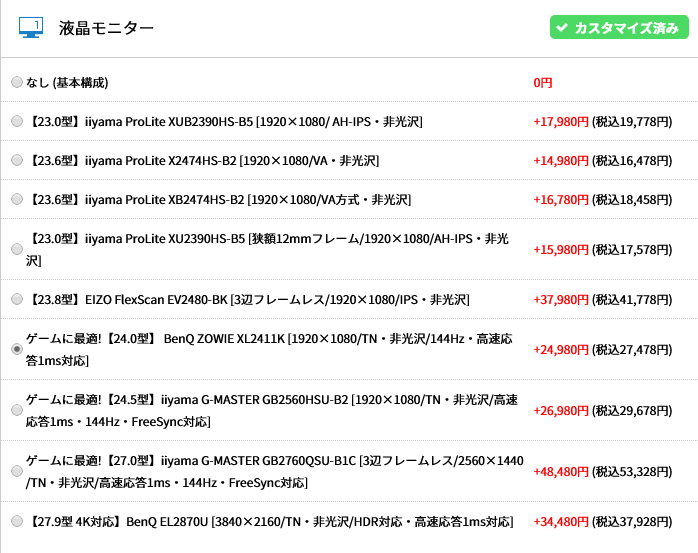698x553 pixels.
Task: Click the checkmark icon in the green badge
Action: (563, 28)
